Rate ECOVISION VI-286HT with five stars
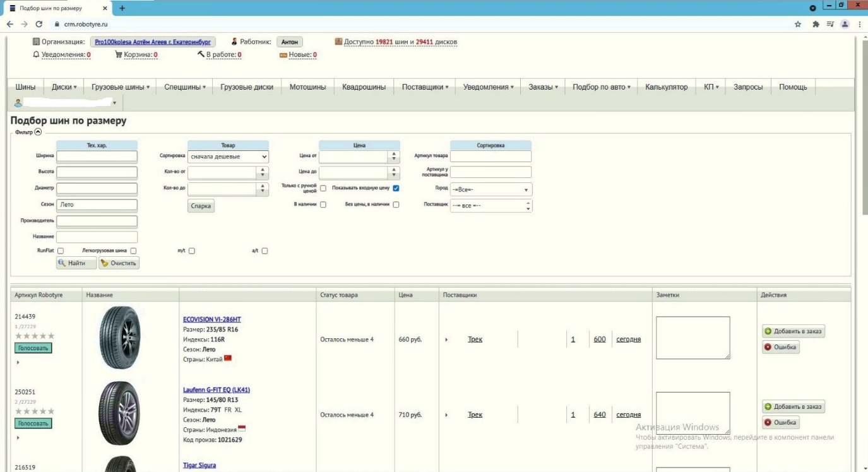 [51, 336]
